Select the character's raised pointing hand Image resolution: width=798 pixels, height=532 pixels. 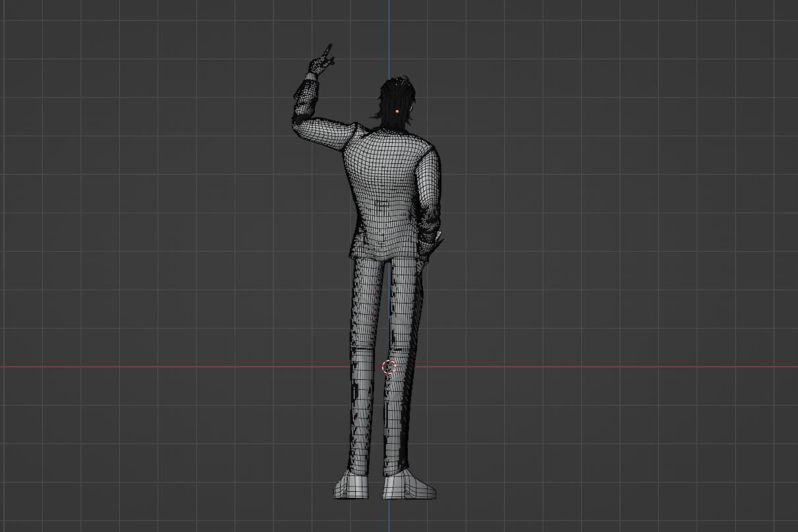322,61
